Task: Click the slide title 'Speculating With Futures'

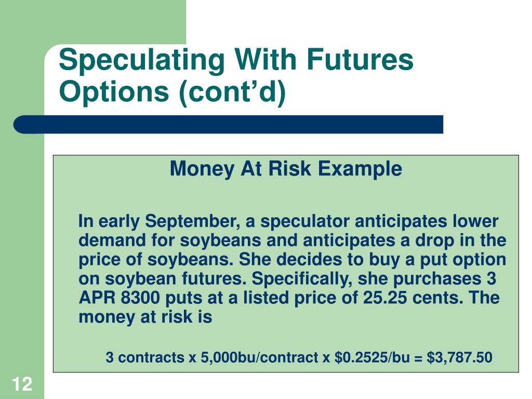Action: (236, 60)
